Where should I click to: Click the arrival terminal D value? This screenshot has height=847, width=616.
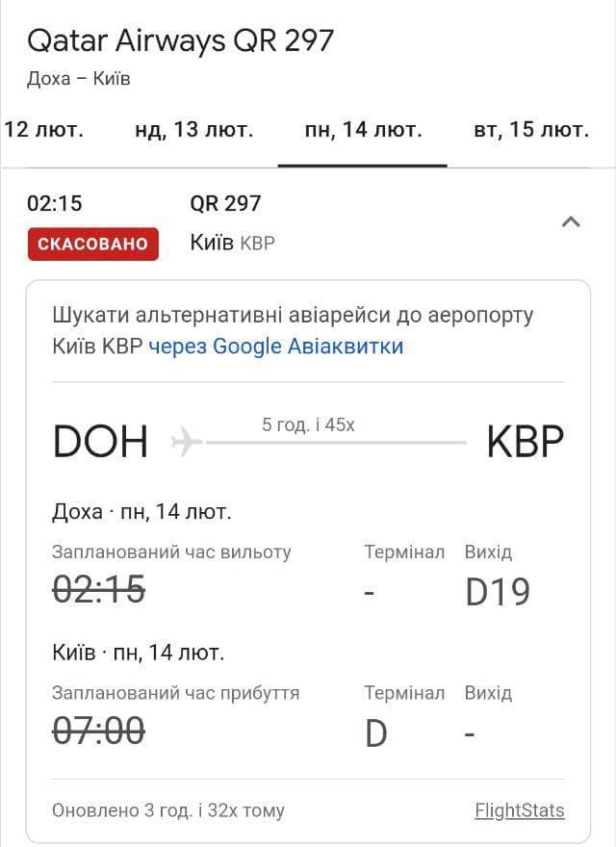[x=375, y=733]
